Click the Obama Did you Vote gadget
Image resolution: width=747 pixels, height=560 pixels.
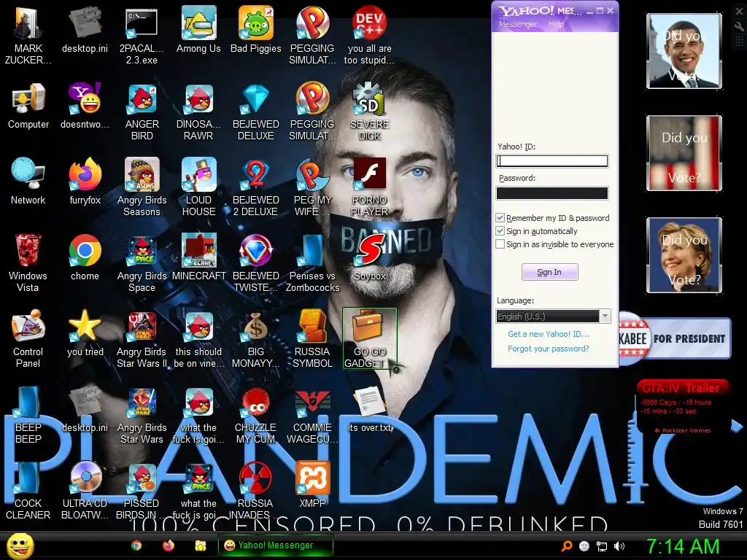684,52
